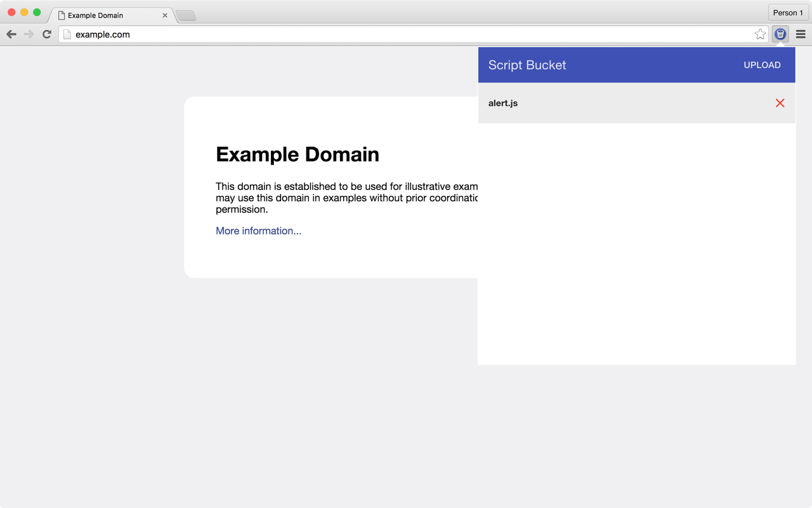Open the Chrome hamburger menu

[x=801, y=34]
